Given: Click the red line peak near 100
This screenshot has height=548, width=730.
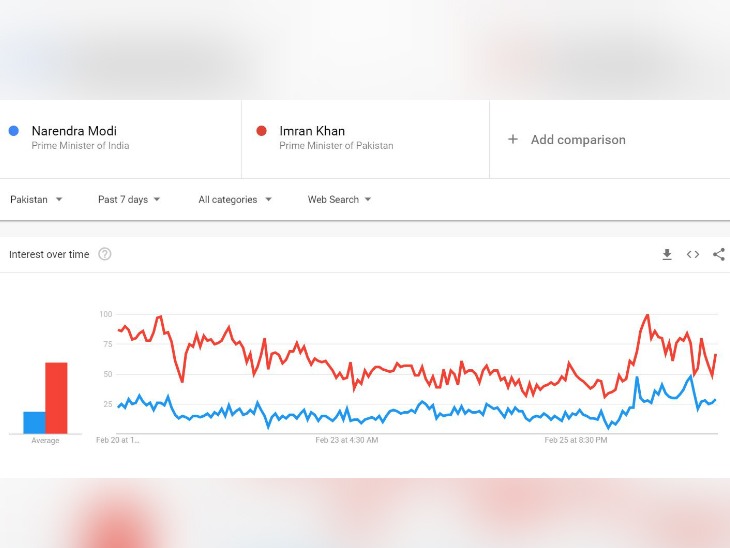Looking at the screenshot, I should [647, 316].
